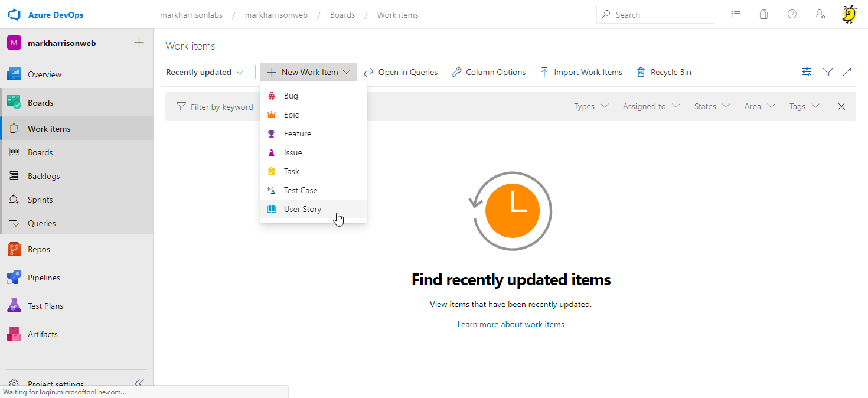Open view options sliders icon
Viewport: 868px width, 398px height.
(807, 72)
